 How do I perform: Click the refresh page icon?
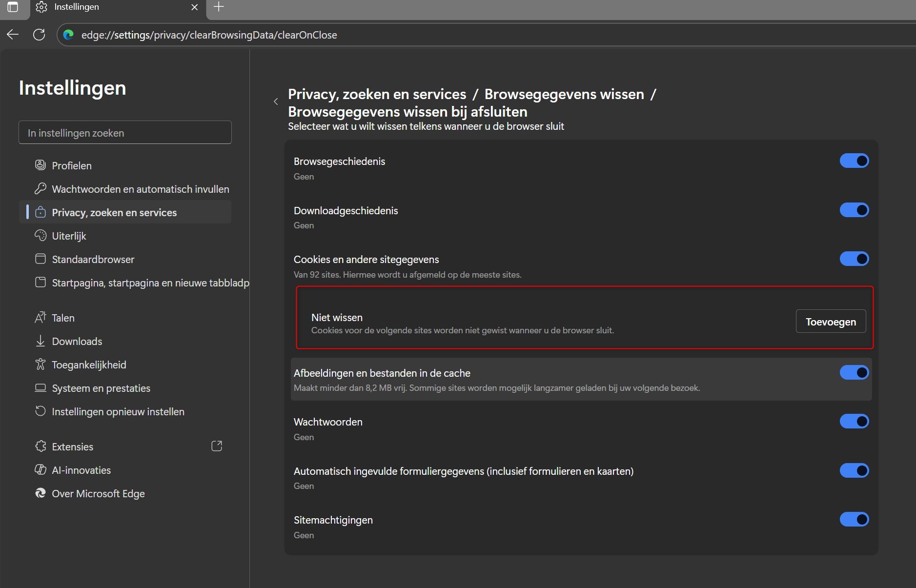39,35
